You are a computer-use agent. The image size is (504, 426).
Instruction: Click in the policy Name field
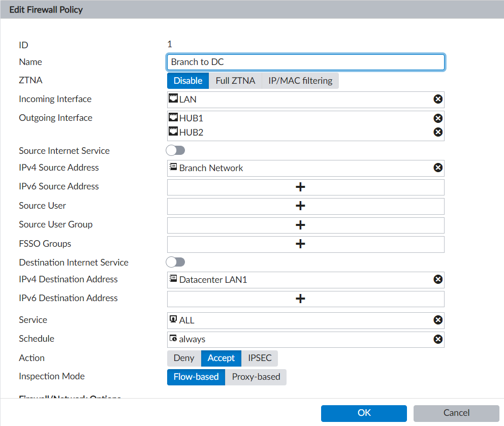point(305,62)
